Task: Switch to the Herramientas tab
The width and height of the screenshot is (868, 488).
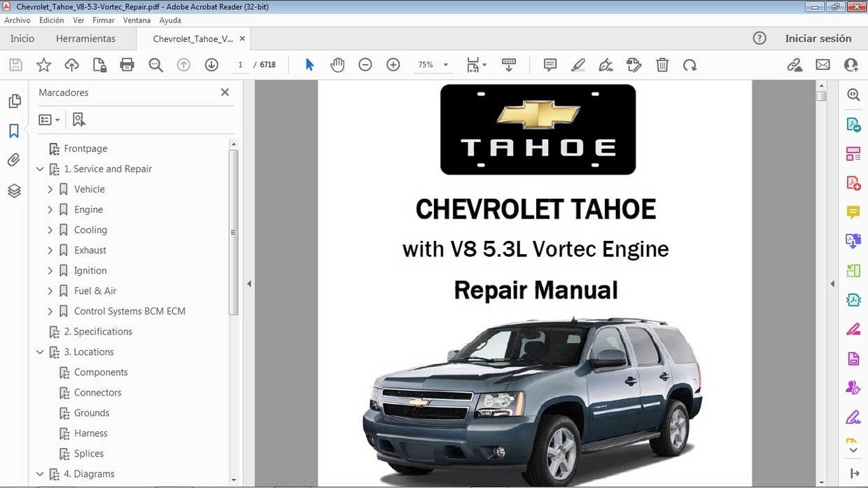Action: pyautogui.click(x=85, y=39)
